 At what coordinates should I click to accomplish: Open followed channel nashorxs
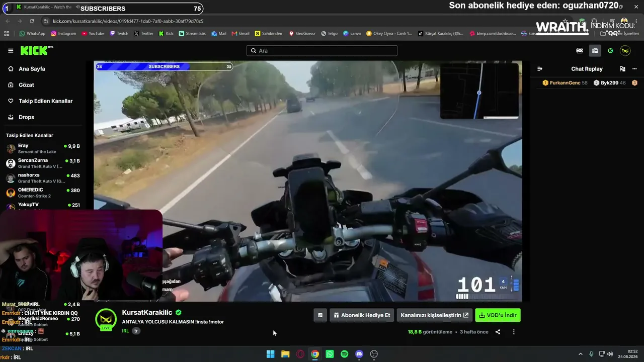pyautogui.click(x=43, y=178)
